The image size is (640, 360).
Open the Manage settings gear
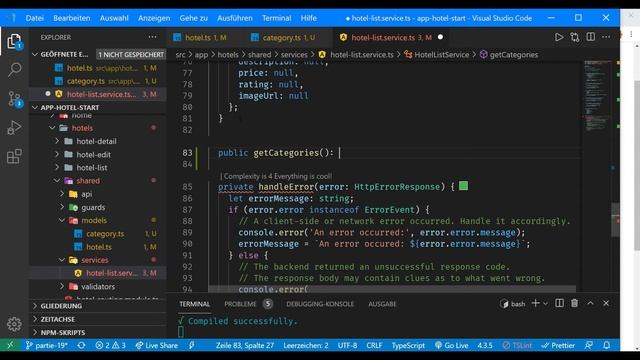(x=14, y=324)
